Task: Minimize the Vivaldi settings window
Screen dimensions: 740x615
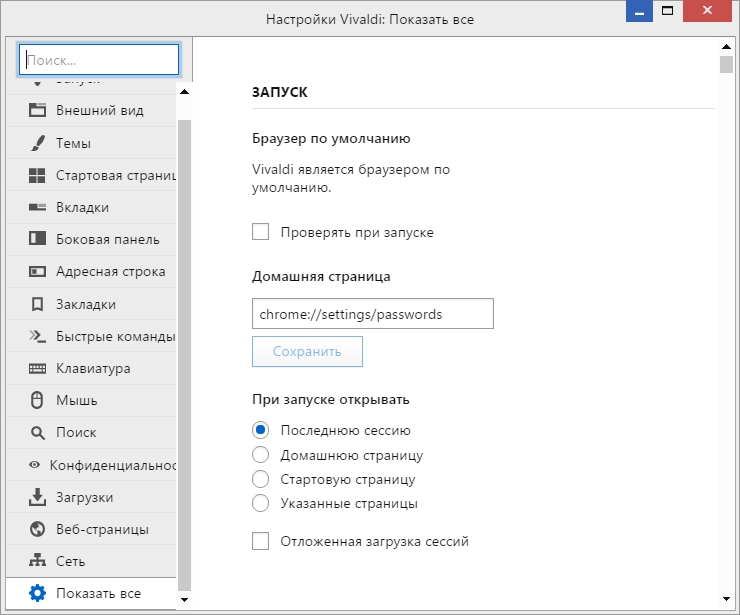Action: point(639,11)
